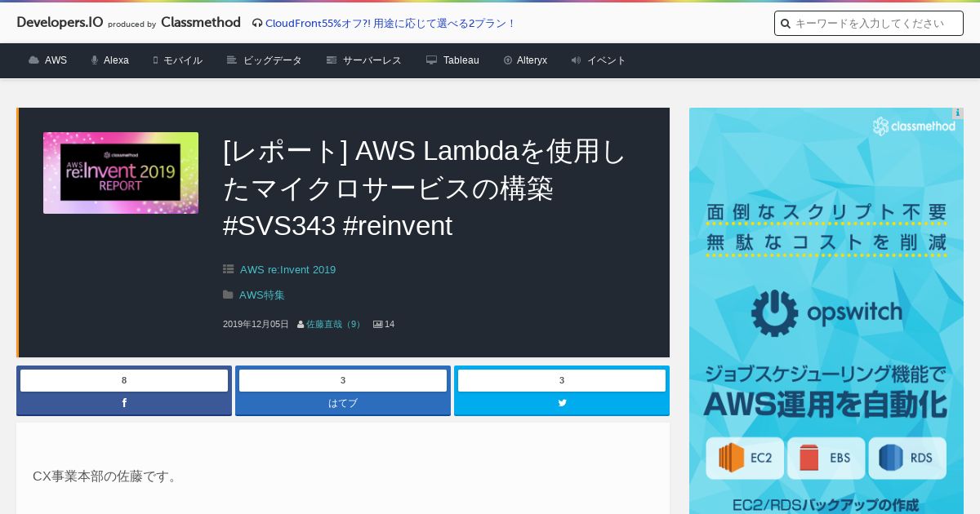Click the headset icon before CloudFront notice

coord(257,23)
